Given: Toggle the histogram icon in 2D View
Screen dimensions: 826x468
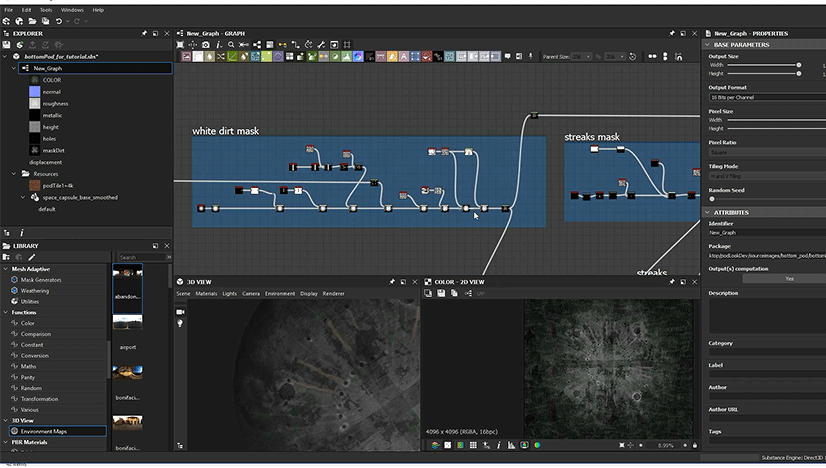Looking at the screenshot, I should pyautogui.click(x=512, y=445).
